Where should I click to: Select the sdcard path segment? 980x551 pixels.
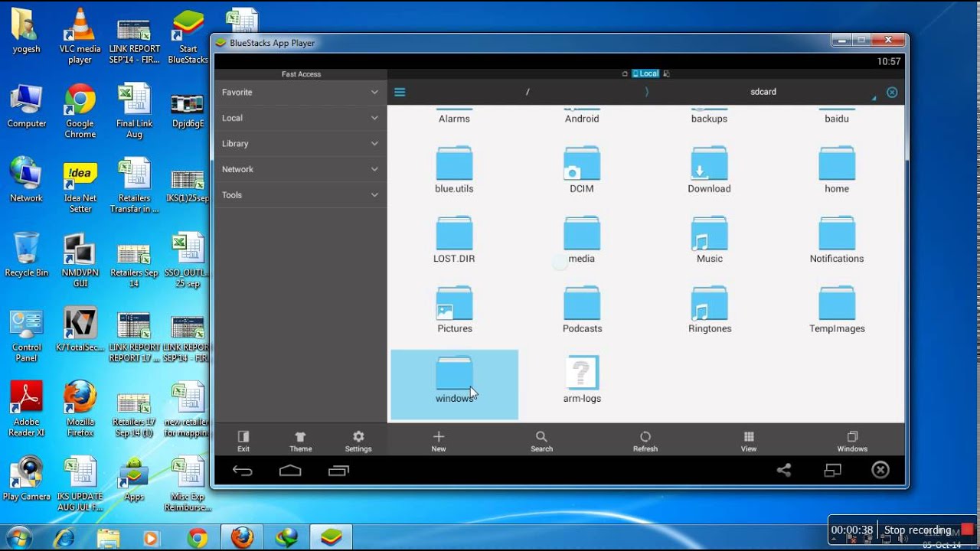click(x=763, y=92)
